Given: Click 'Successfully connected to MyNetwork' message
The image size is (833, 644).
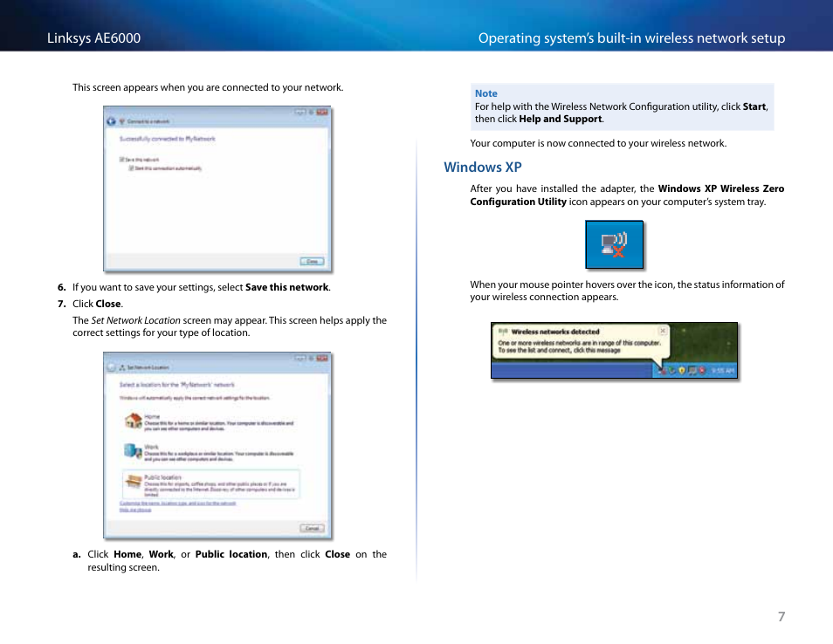Looking at the screenshot, I should click(x=168, y=139).
